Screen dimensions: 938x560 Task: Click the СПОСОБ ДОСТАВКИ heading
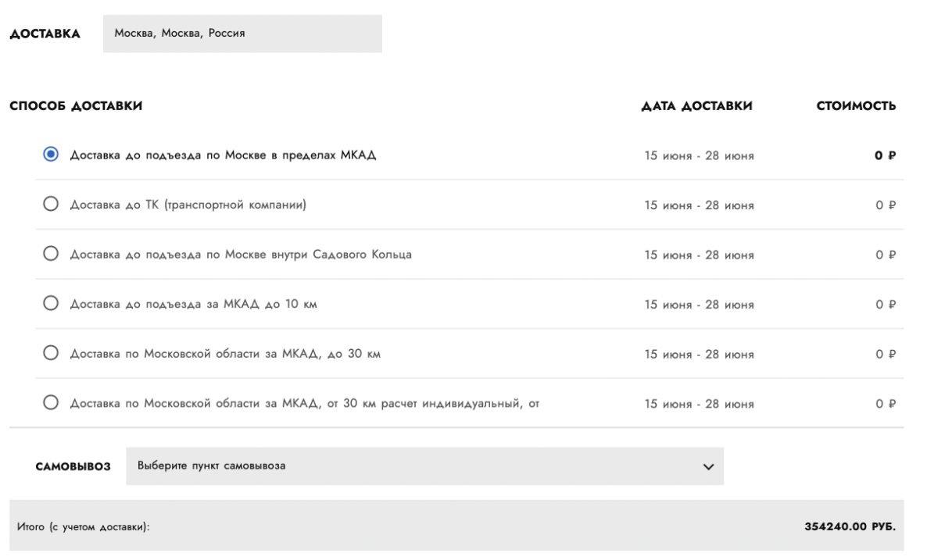[x=75, y=106]
